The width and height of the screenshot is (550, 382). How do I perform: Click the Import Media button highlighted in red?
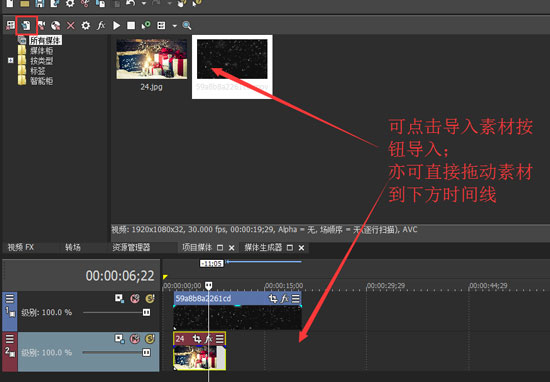26,25
